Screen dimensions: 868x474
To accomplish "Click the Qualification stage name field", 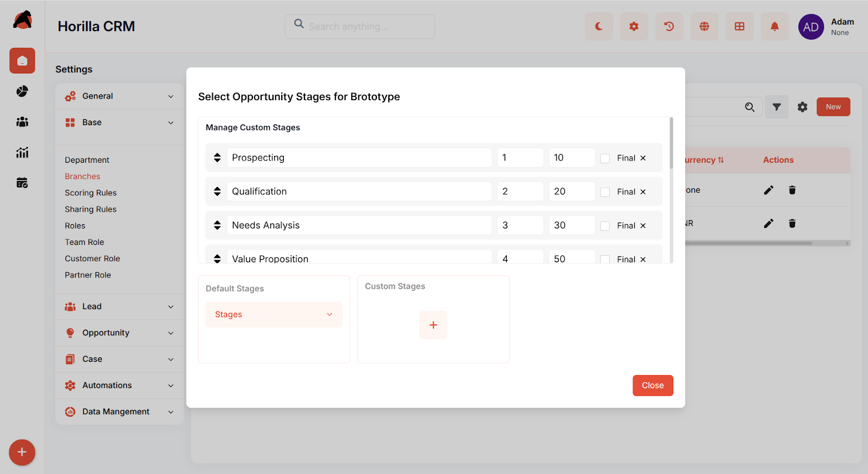I will [x=359, y=192].
